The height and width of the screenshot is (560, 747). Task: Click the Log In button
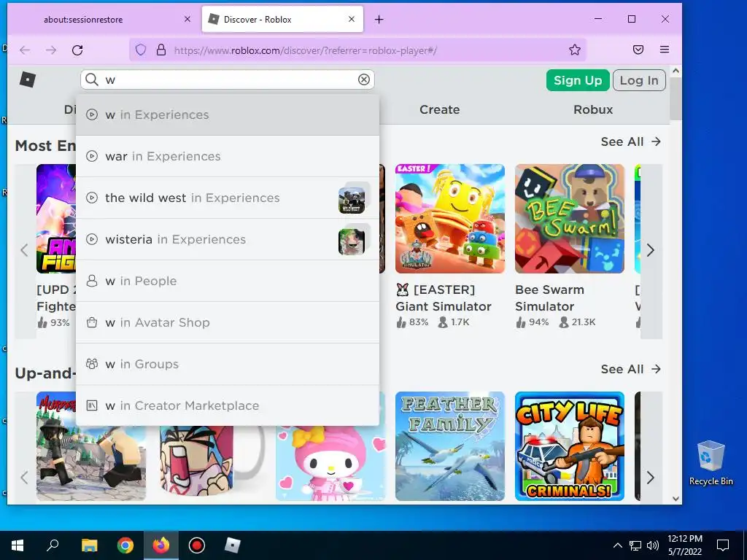point(639,80)
